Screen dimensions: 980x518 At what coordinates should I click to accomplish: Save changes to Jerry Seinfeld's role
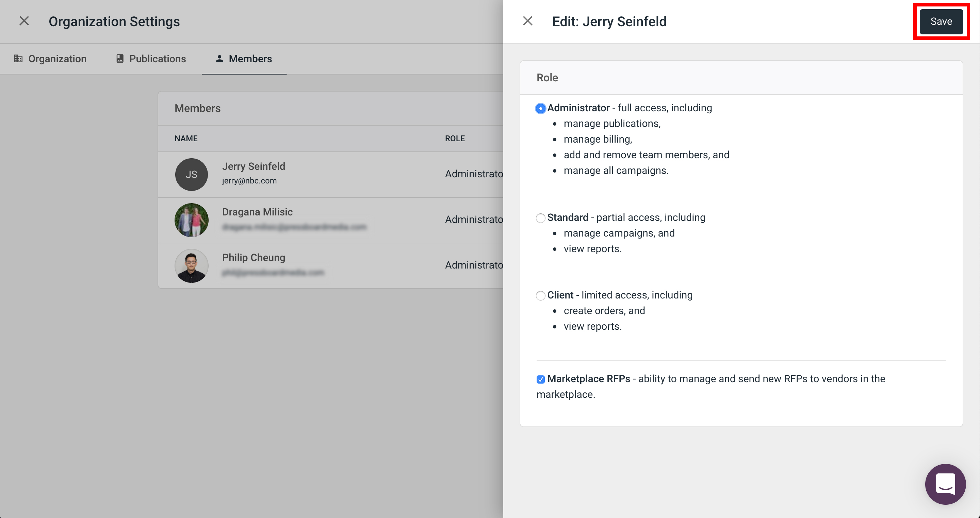click(x=941, y=21)
